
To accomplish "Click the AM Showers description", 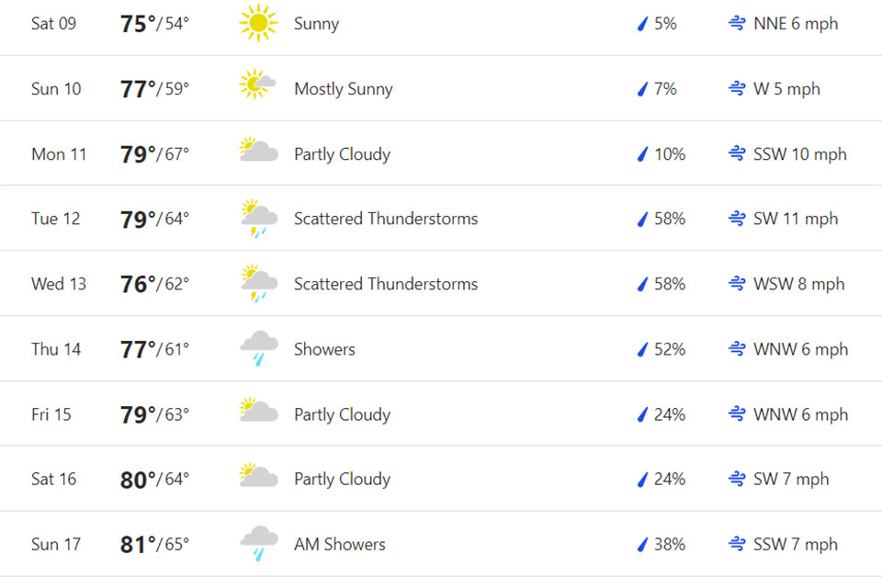I will coord(340,544).
